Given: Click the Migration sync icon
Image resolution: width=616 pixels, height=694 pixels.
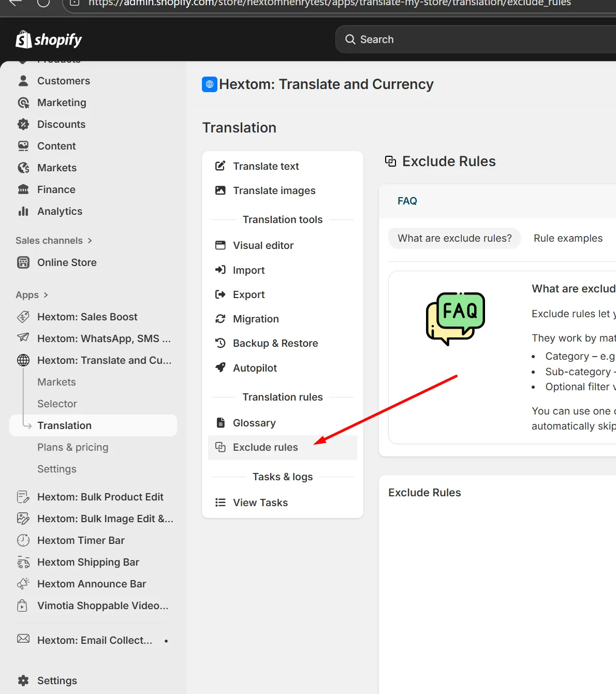Looking at the screenshot, I should pos(221,319).
